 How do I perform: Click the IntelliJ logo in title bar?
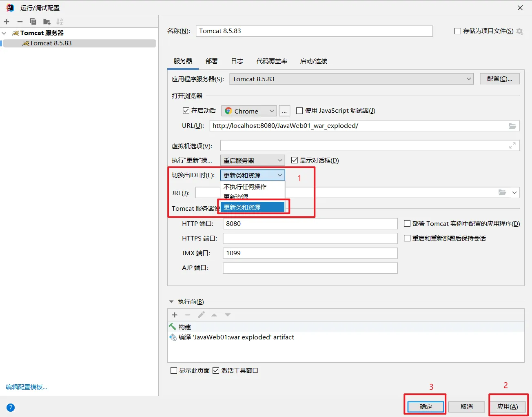coord(10,8)
